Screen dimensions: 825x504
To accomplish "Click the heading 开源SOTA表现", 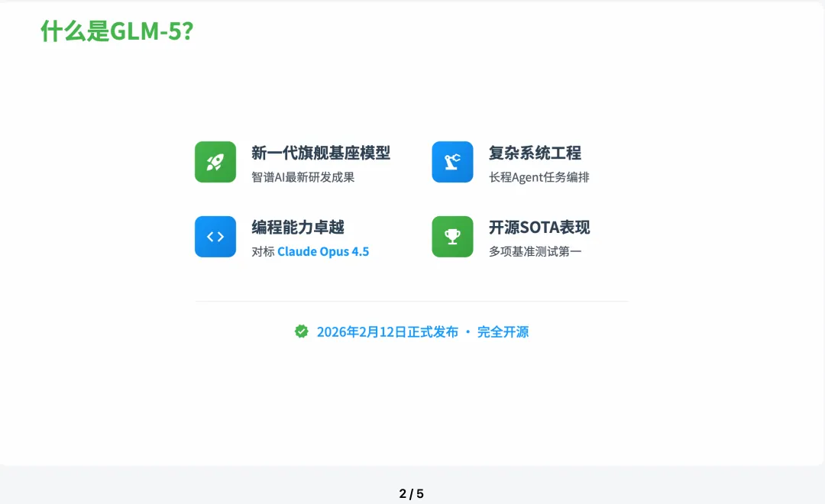I will click(539, 228).
